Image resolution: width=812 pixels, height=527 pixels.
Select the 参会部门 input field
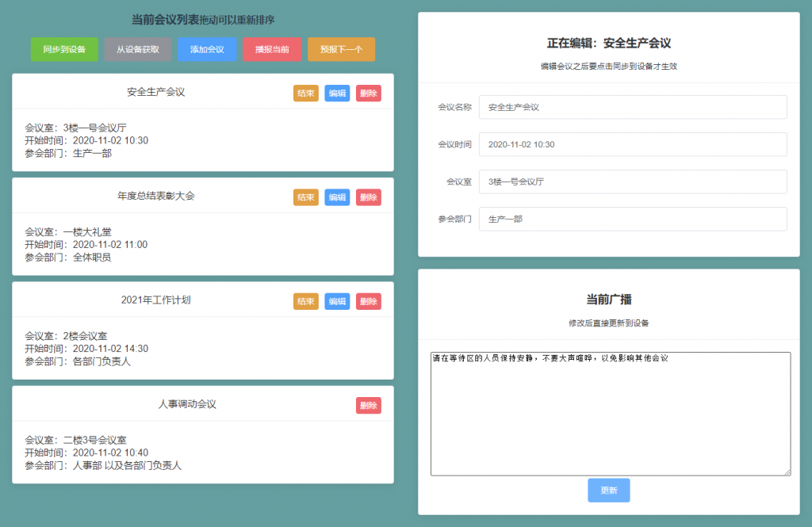[x=633, y=219]
